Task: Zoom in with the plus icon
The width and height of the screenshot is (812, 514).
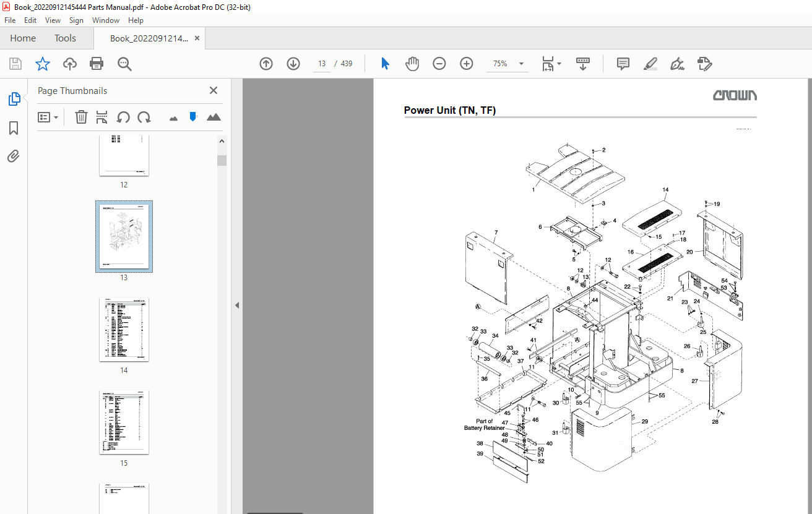Action: point(467,64)
